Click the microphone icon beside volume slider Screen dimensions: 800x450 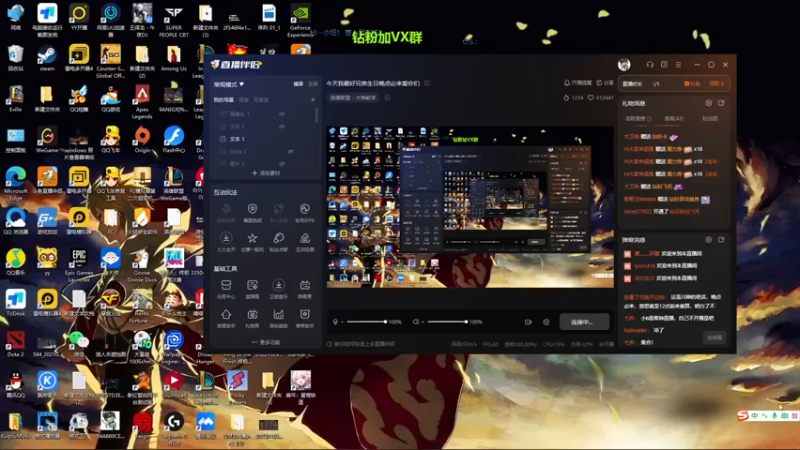[335, 322]
